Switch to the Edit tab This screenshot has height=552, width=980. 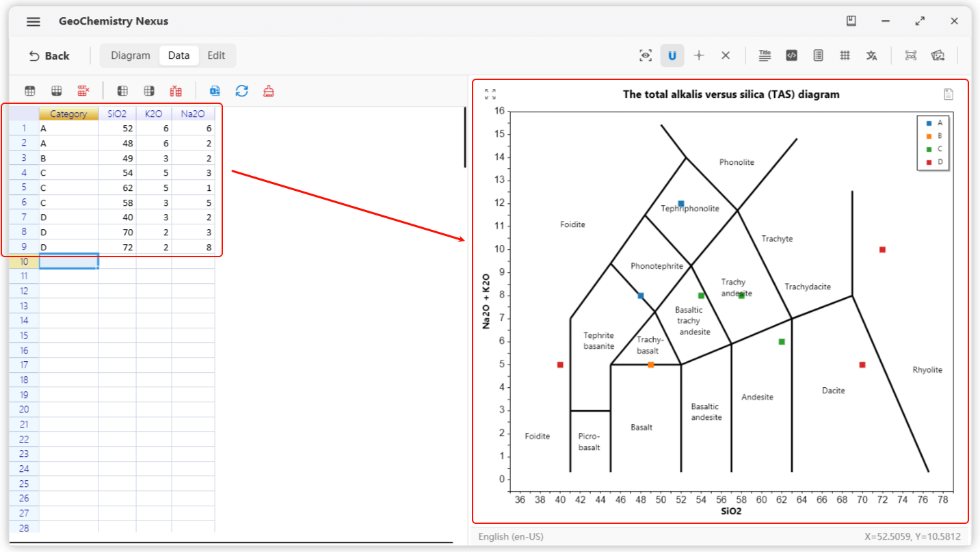tap(216, 55)
